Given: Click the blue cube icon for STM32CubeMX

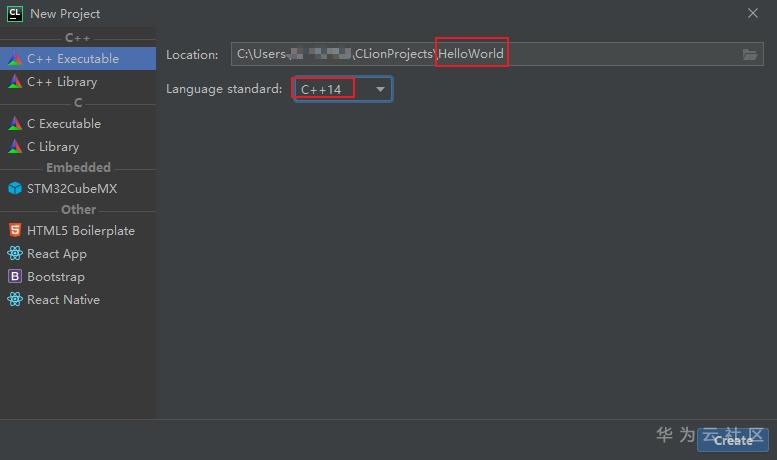Looking at the screenshot, I should tap(15, 188).
